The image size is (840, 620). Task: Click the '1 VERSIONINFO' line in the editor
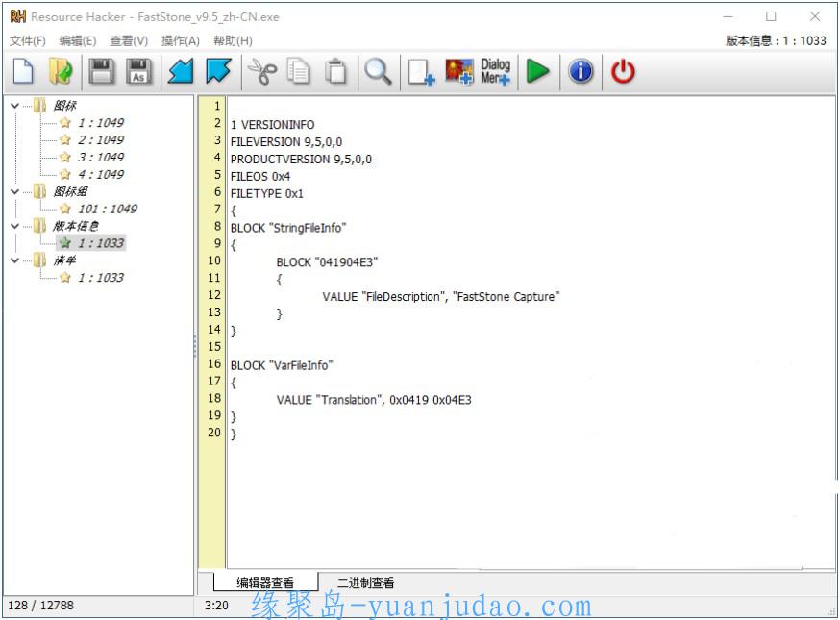pos(273,125)
